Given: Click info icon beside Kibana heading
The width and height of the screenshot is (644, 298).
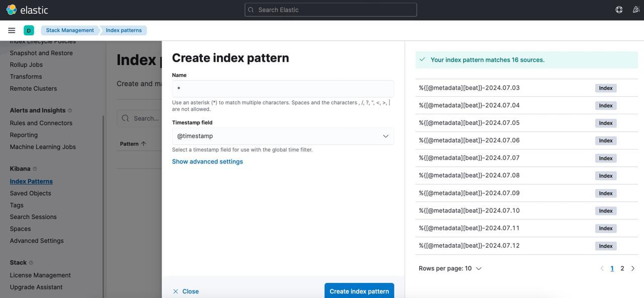Looking at the screenshot, I should [x=35, y=169].
